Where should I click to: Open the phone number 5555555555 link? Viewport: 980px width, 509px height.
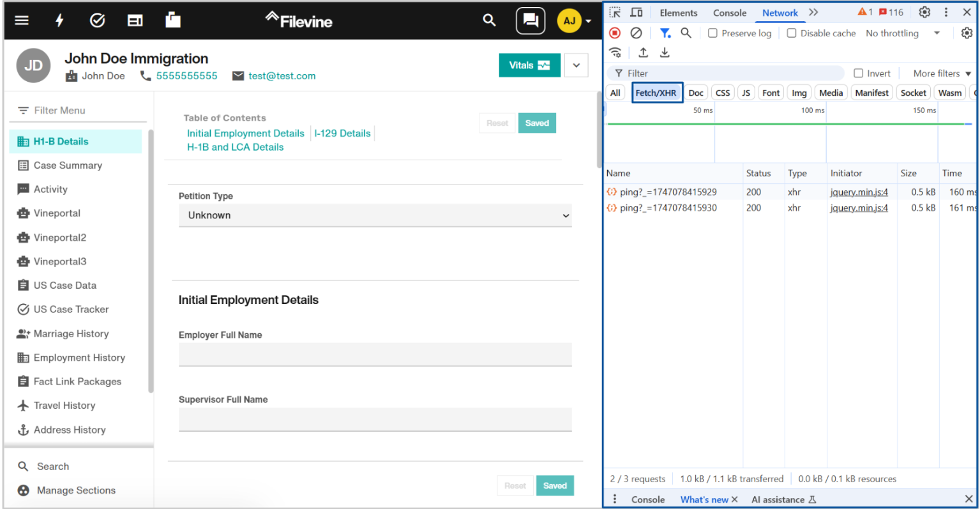[186, 76]
